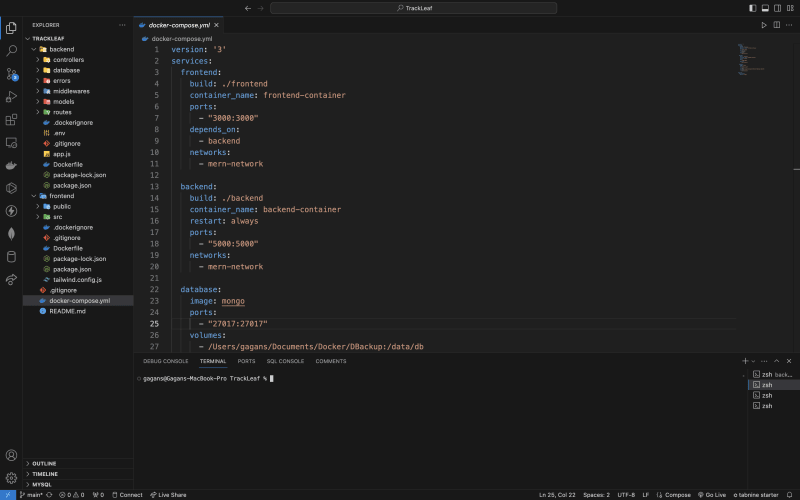Checkout branch via main* in status bar
800x500 pixels.
point(31,495)
